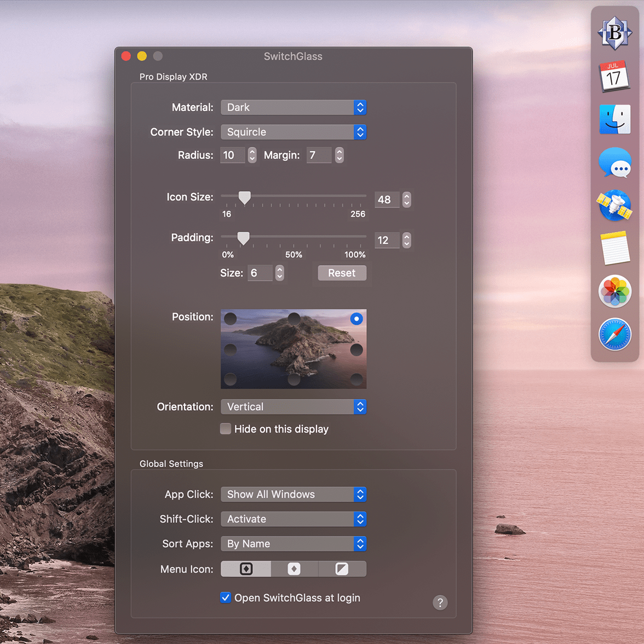The image size is (644, 644).
Task: Click the Padding value field 12
Action: [387, 240]
